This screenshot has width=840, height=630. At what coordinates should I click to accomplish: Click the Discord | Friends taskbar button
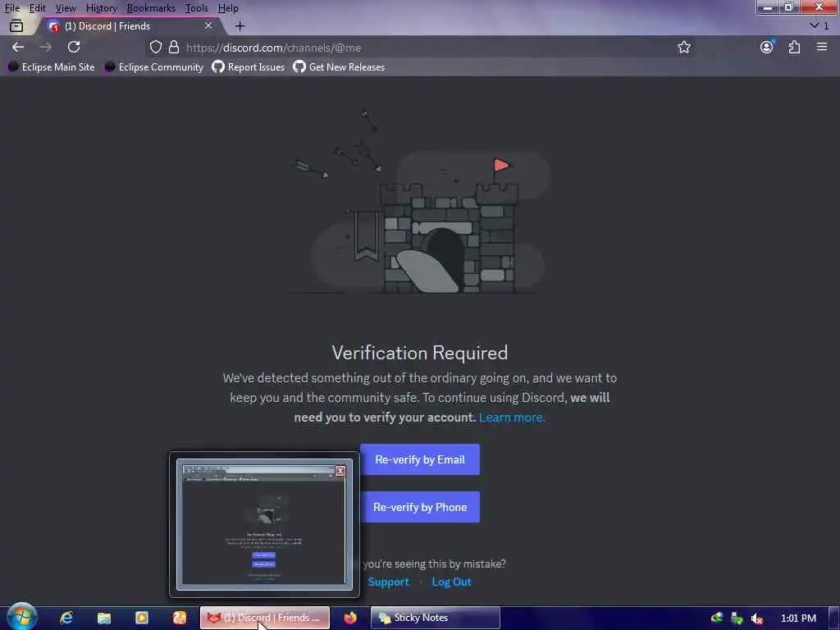coord(265,618)
